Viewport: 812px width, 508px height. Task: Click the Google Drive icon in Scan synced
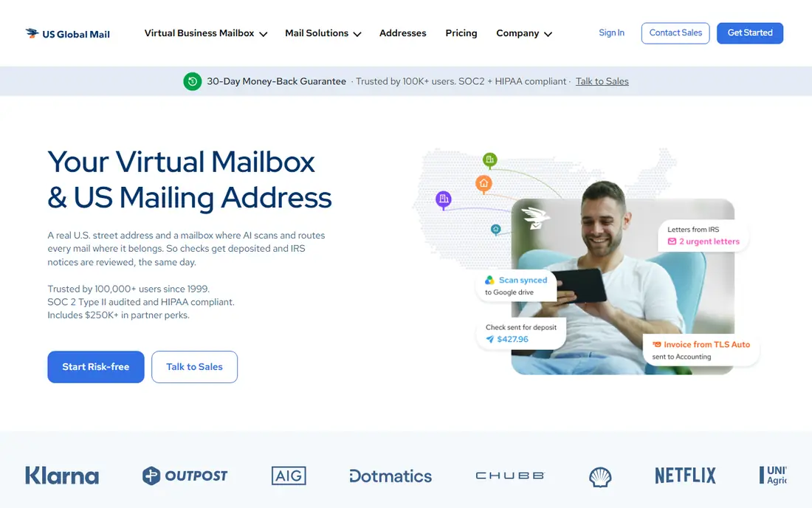pyautogui.click(x=489, y=280)
